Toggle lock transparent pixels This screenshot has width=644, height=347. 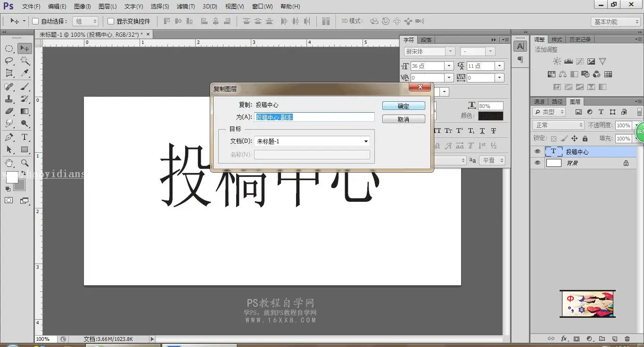554,139
